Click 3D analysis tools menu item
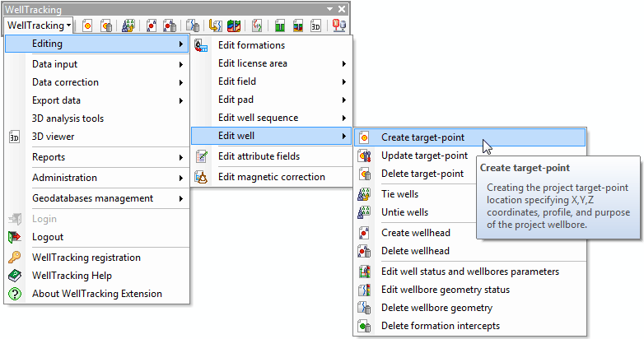The image size is (644, 339). point(97,118)
